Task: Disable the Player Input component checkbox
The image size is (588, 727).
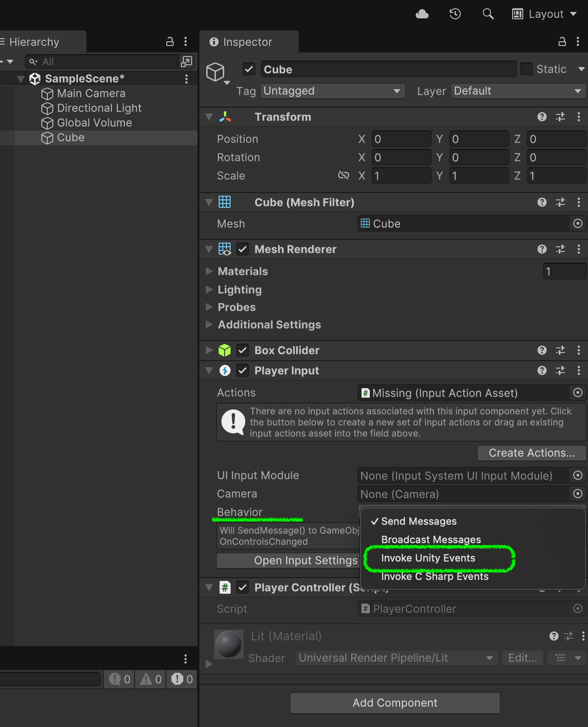Action: (x=243, y=370)
